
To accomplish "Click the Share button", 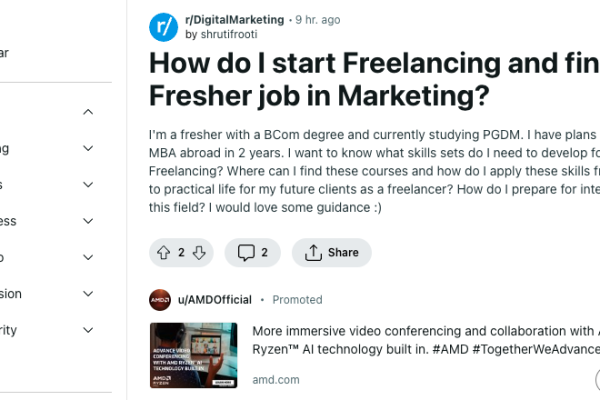I will coord(332,253).
